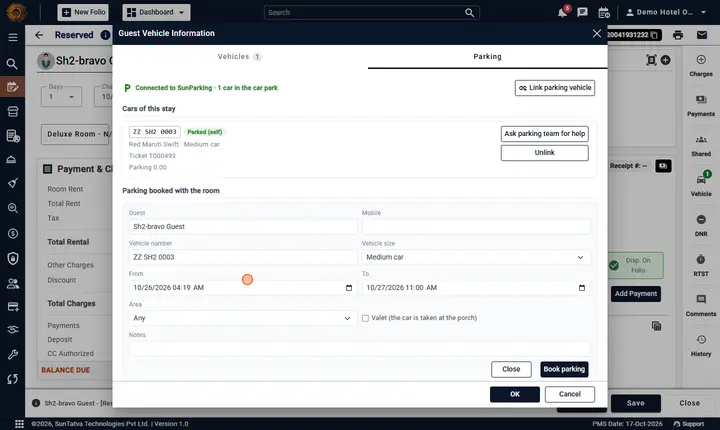Open Shared in right panel
The image size is (720, 430).
click(x=701, y=146)
